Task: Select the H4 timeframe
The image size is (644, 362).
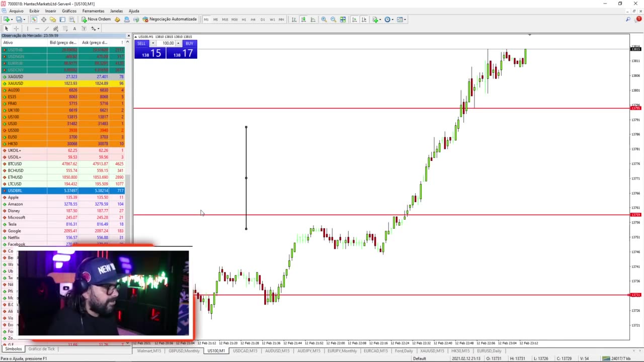Action: [253, 20]
